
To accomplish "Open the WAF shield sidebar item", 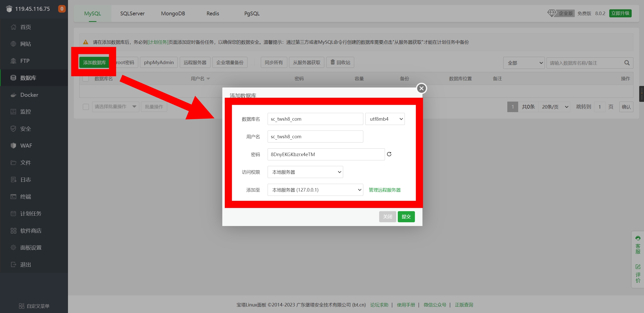I will tap(26, 146).
